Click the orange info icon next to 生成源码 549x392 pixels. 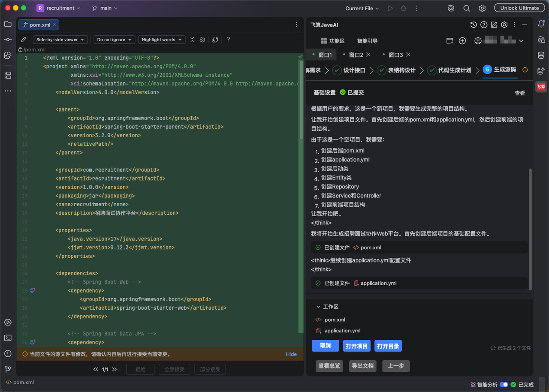click(525, 70)
